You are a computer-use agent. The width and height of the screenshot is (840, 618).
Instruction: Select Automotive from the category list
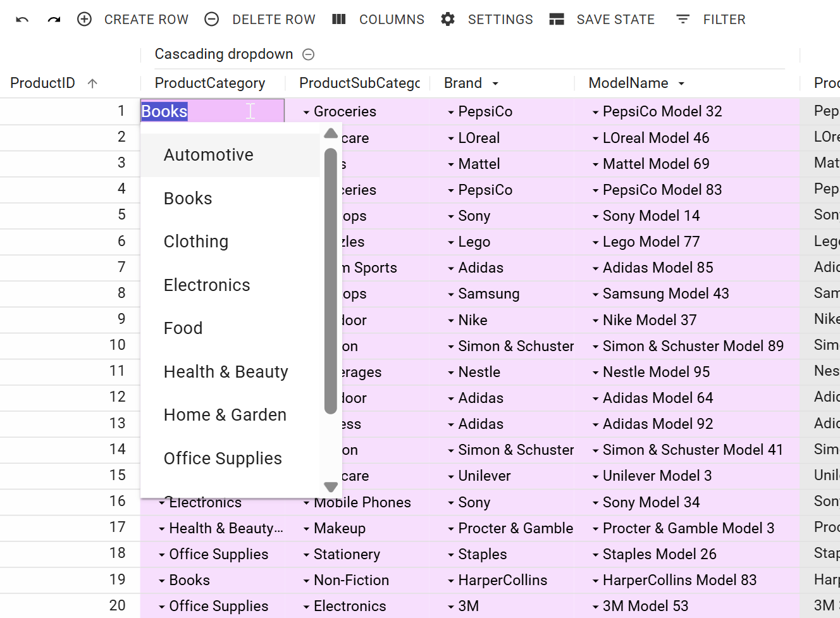(x=230, y=155)
